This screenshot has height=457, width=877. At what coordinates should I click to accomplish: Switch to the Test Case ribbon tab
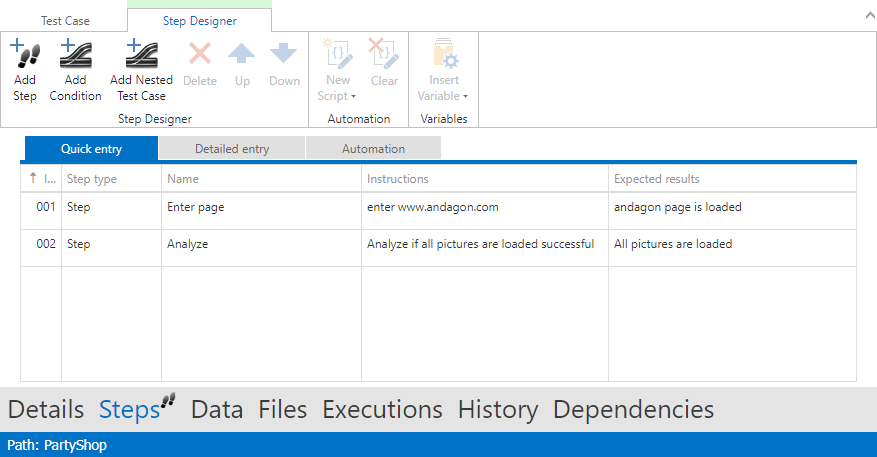click(x=65, y=20)
